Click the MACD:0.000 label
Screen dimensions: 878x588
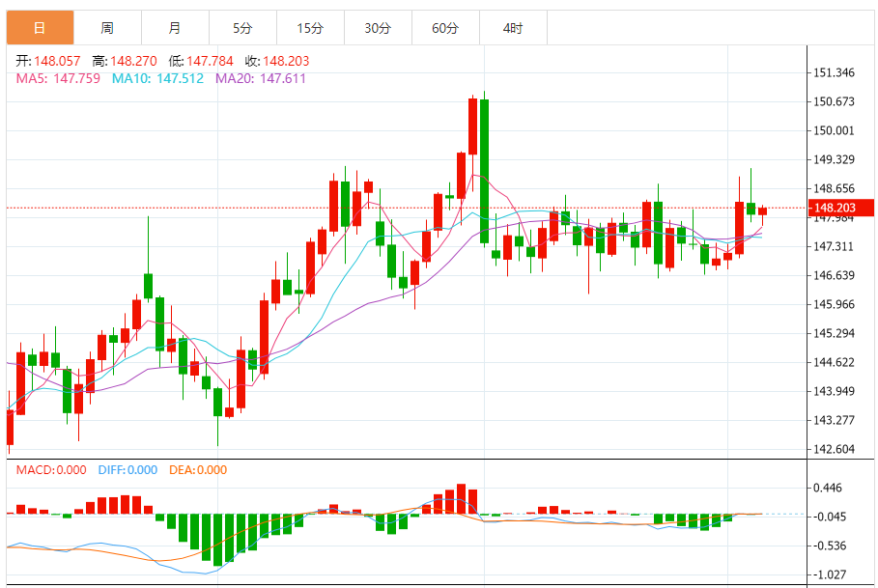coord(51,470)
